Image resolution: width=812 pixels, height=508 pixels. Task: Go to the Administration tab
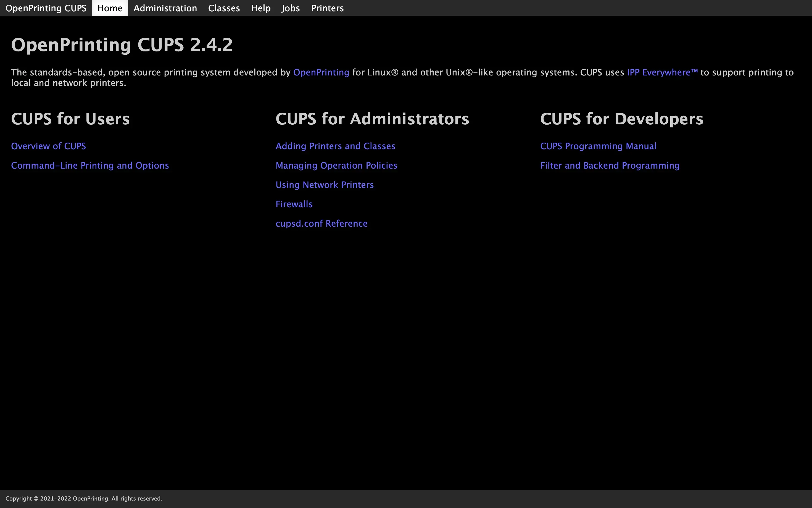click(165, 8)
